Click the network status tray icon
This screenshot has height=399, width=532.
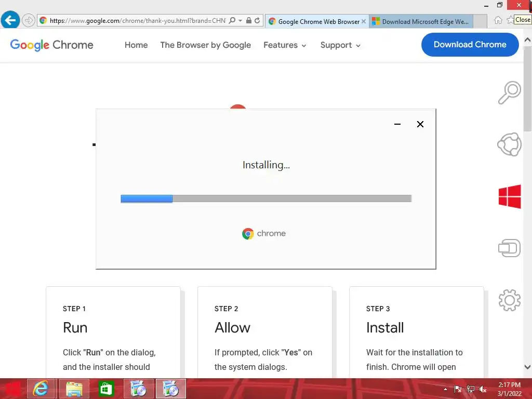click(471, 389)
